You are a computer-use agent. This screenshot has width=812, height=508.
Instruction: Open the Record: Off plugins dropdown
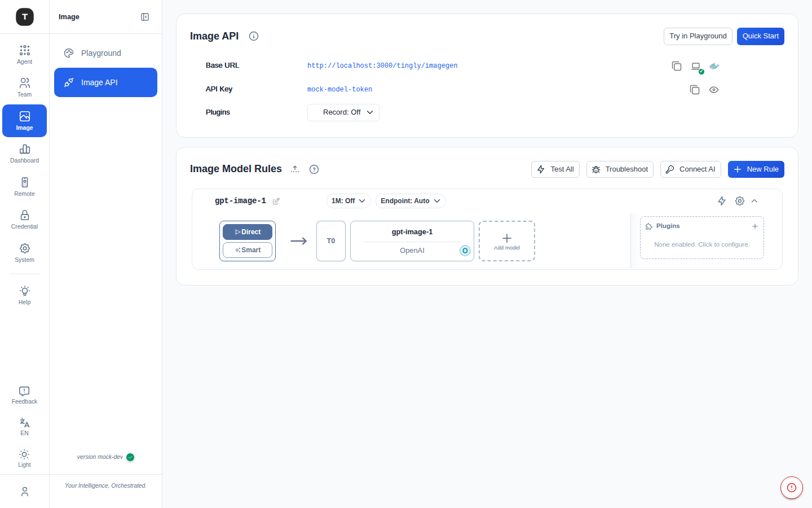click(x=343, y=112)
